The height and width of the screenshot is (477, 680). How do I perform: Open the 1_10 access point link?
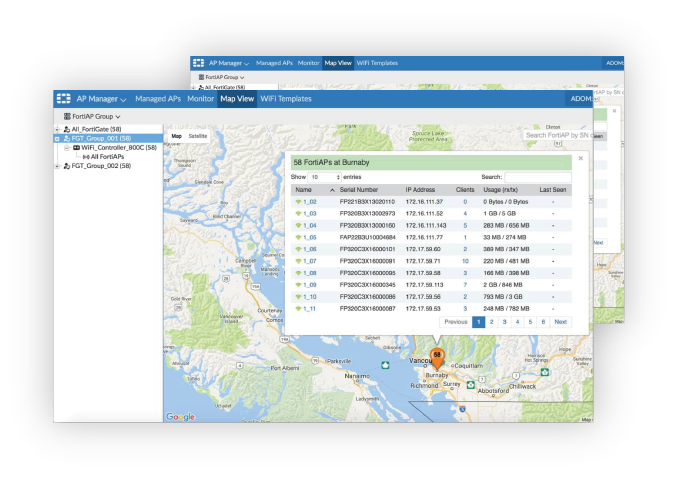[x=310, y=297]
